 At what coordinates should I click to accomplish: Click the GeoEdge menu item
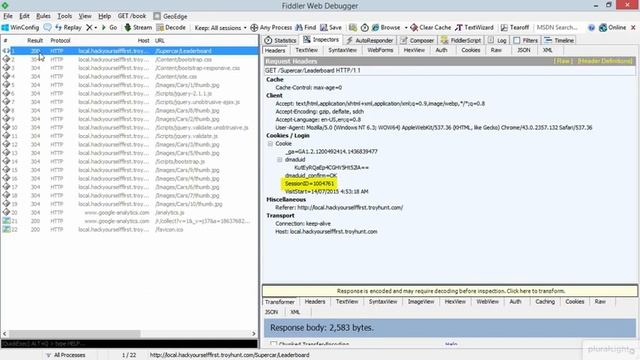[x=170, y=16]
